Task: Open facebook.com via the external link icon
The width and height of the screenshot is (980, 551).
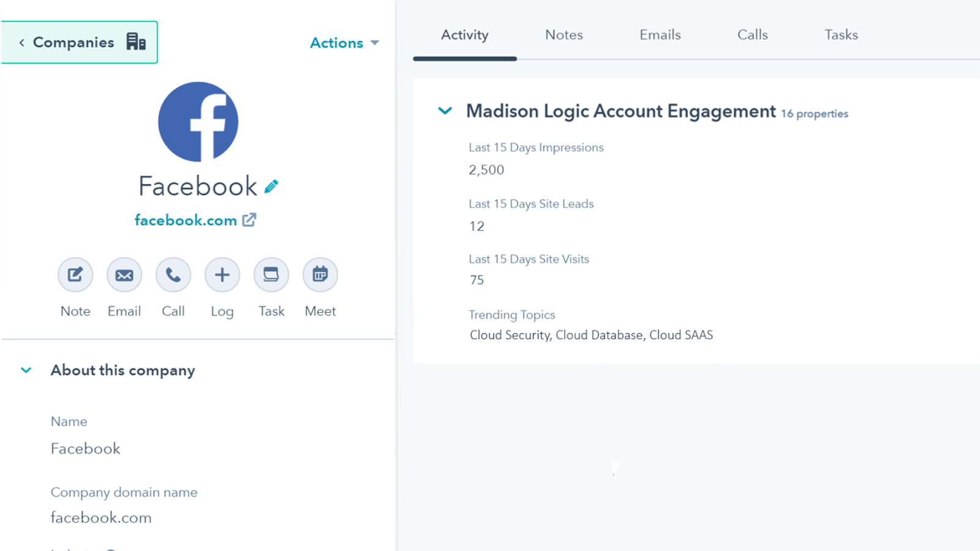Action: point(249,220)
